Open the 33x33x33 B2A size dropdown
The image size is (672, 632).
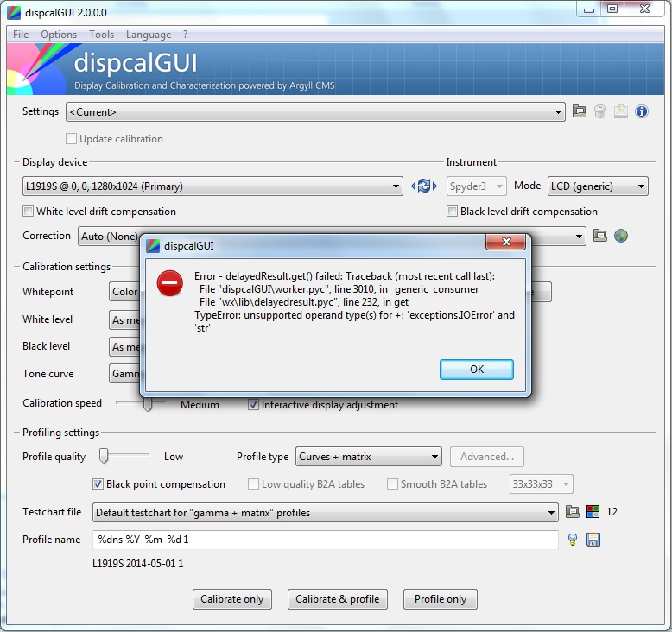pos(542,484)
